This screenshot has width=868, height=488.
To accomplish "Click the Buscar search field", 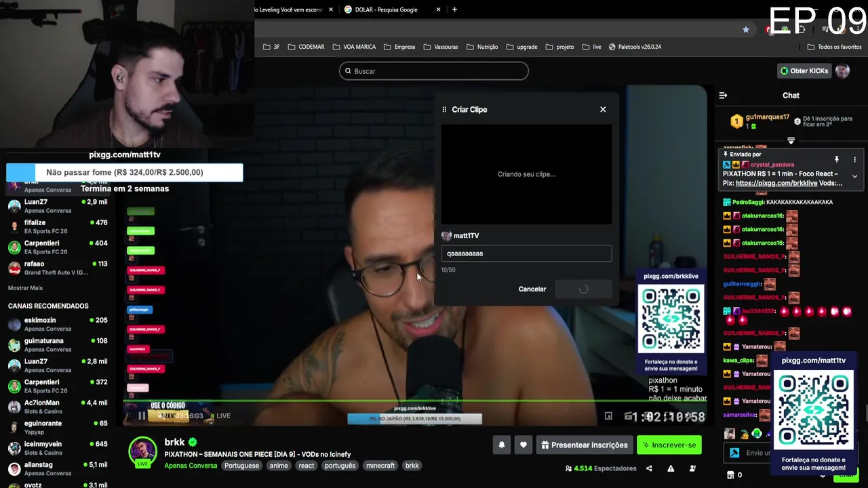I will click(434, 71).
